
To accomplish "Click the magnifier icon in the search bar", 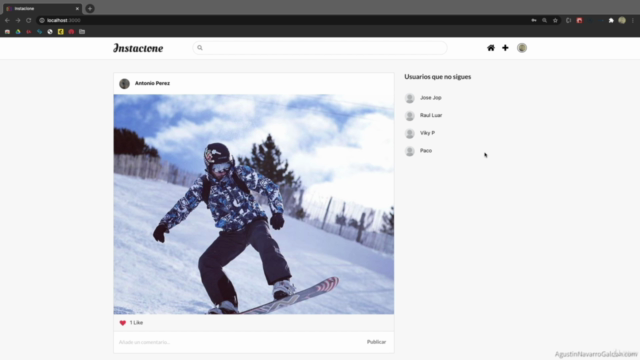I will [x=200, y=48].
